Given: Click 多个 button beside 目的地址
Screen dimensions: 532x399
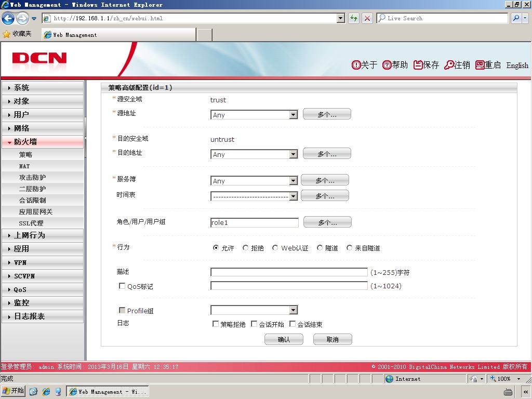Looking at the screenshot, I should coord(327,154).
